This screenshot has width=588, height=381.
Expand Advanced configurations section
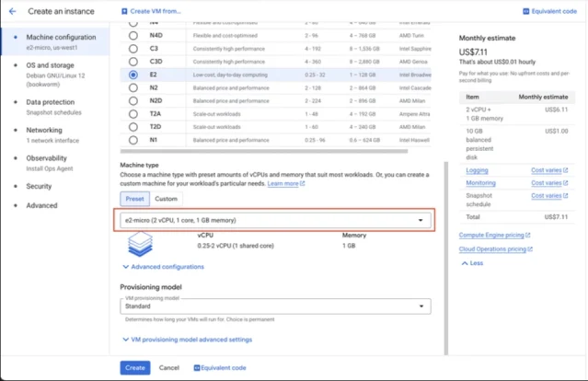[164, 267]
